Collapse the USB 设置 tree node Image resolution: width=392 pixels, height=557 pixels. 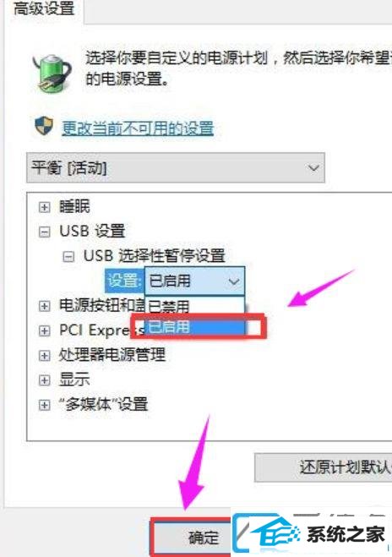pos(44,232)
